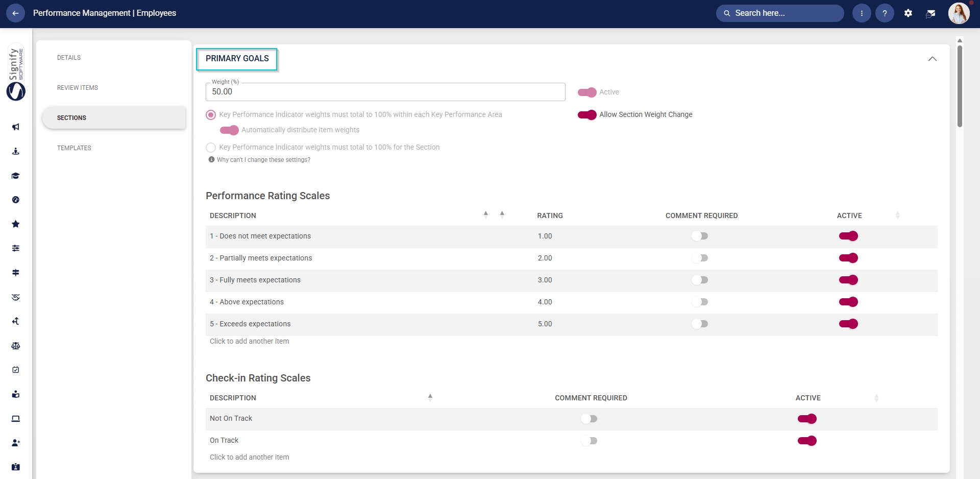Select KPI weights total 100% for the Section
Screen dimensions: 980x479
click(211, 148)
